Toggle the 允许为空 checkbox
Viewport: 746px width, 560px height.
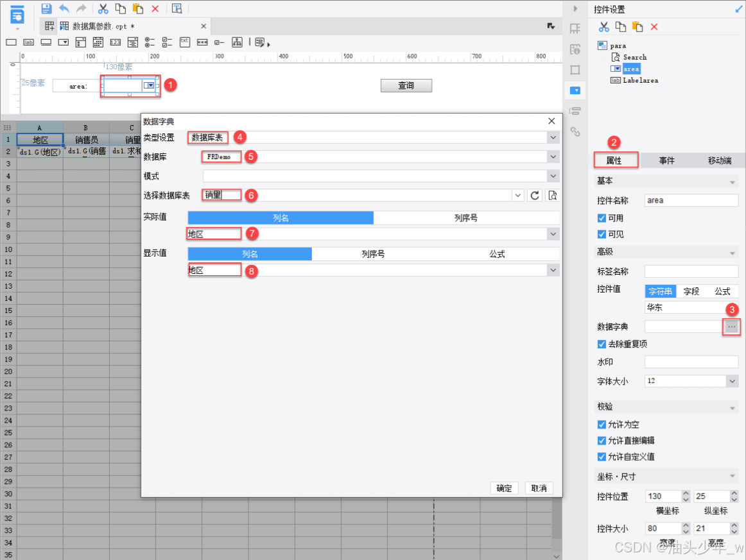(602, 425)
